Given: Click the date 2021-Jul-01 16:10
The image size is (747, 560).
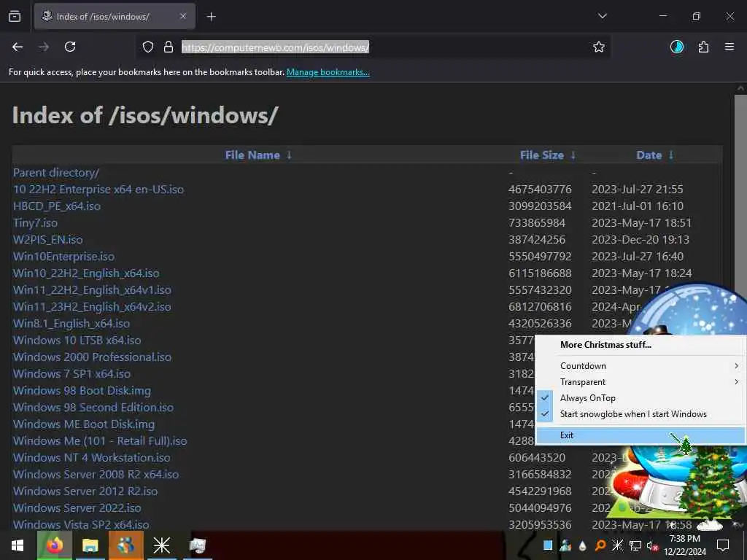Looking at the screenshot, I should pos(638,206).
